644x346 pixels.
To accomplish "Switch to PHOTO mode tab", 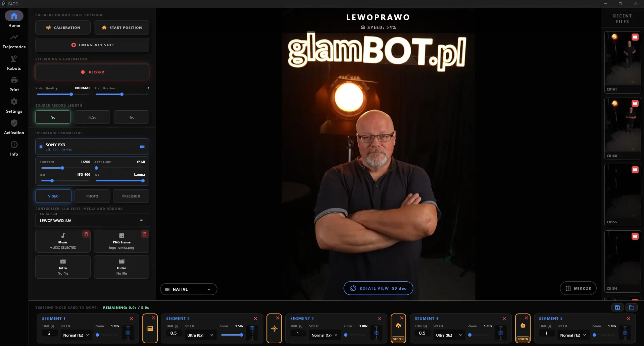I will pyautogui.click(x=92, y=196).
